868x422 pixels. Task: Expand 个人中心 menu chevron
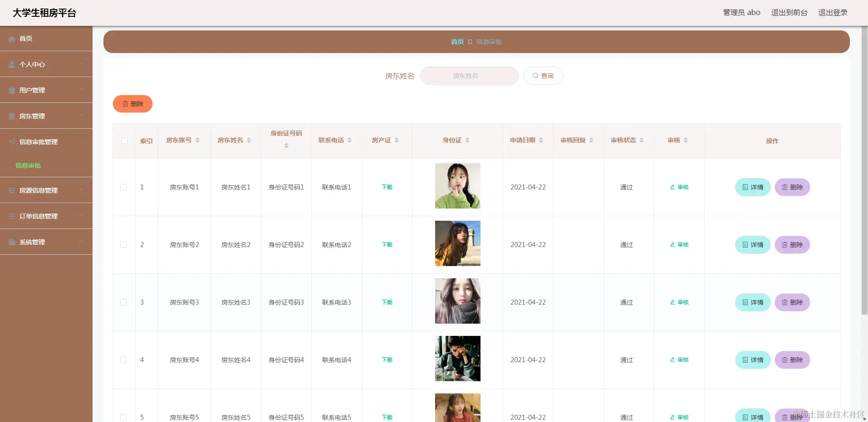81,64
